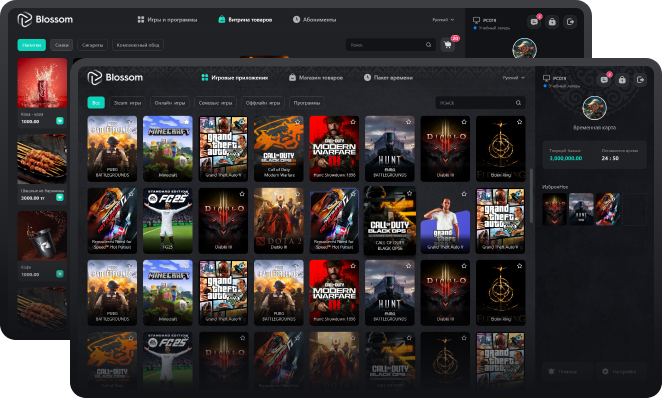Click the lock icon in front window
Image resolution: width=662 pixels, height=398 pixels.
(x=622, y=80)
